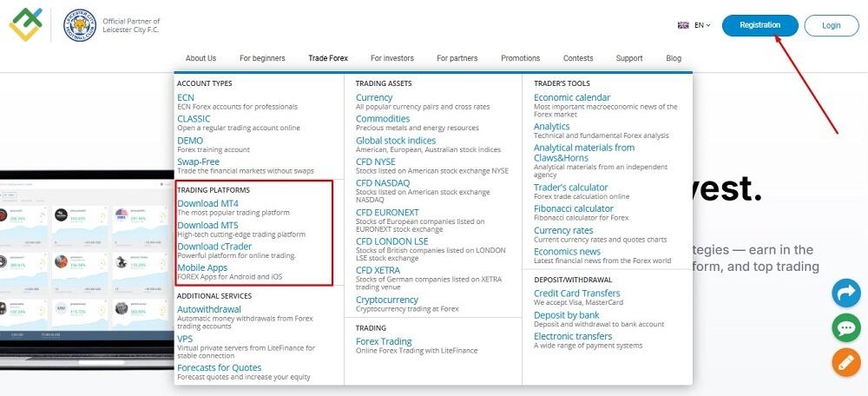Click the text 'The most popular trading platform'
This screenshot has width=868, height=396.
[x=233, y=213]
